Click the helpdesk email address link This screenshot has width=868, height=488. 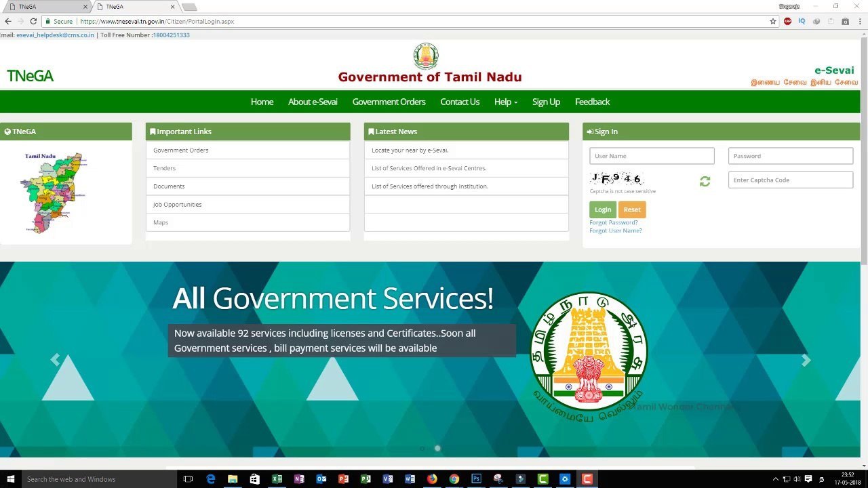55,35
